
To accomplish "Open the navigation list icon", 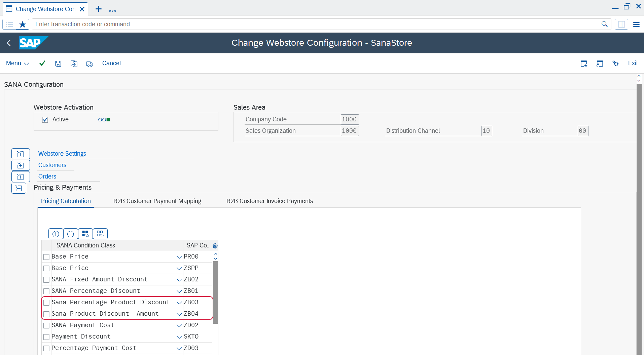I will click(9, 24).
